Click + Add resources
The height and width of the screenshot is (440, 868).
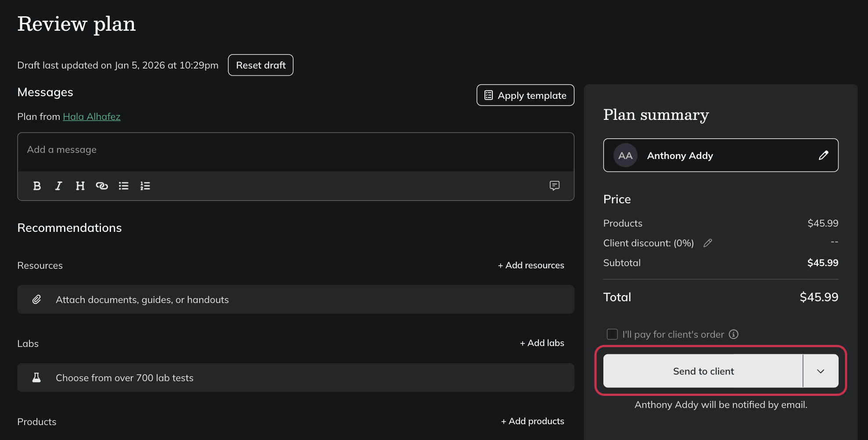(531, 265)
